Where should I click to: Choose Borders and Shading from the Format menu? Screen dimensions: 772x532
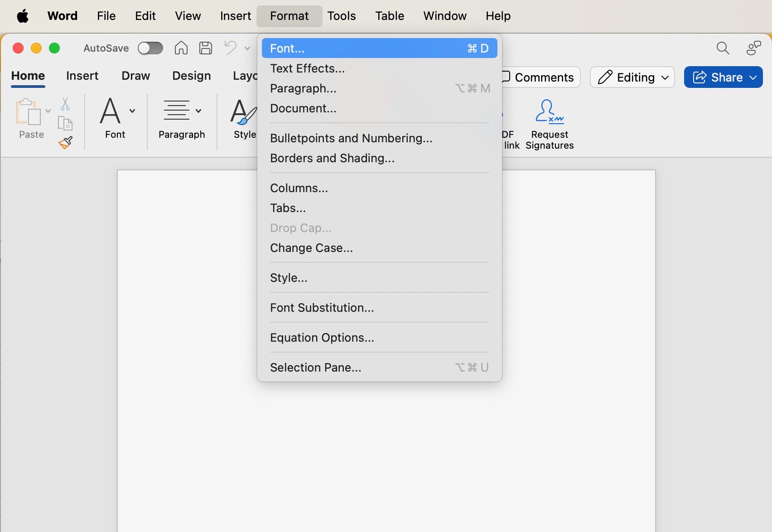tap(332, 158)
